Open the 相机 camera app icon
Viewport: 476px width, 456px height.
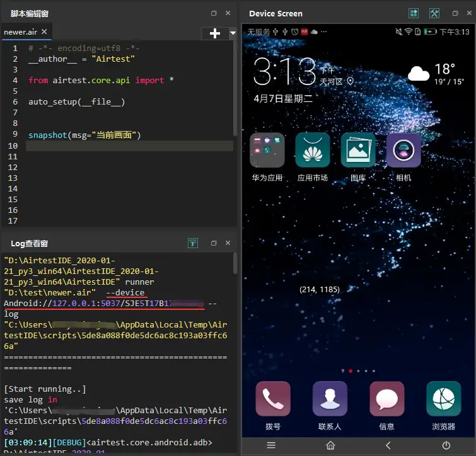click(x=403, y=150)
